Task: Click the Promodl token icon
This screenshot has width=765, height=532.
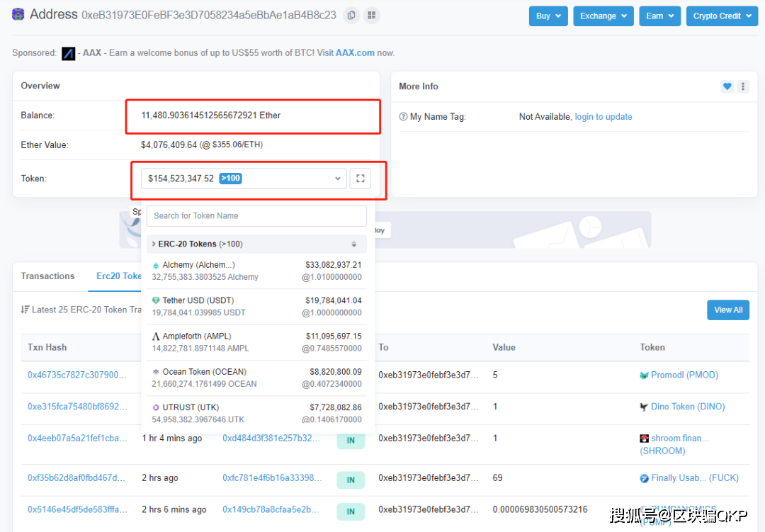Action: (x=644, y=375)
